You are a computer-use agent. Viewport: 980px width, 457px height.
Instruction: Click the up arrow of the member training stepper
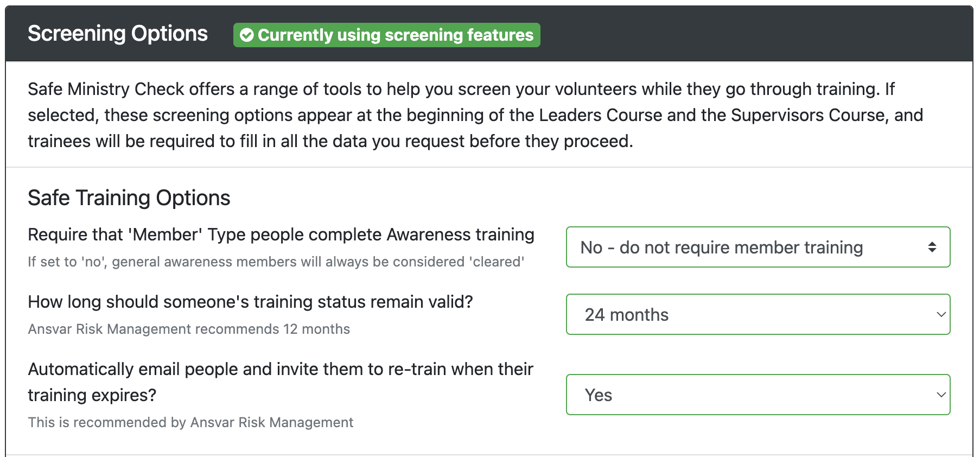click(x=933, y=244)
